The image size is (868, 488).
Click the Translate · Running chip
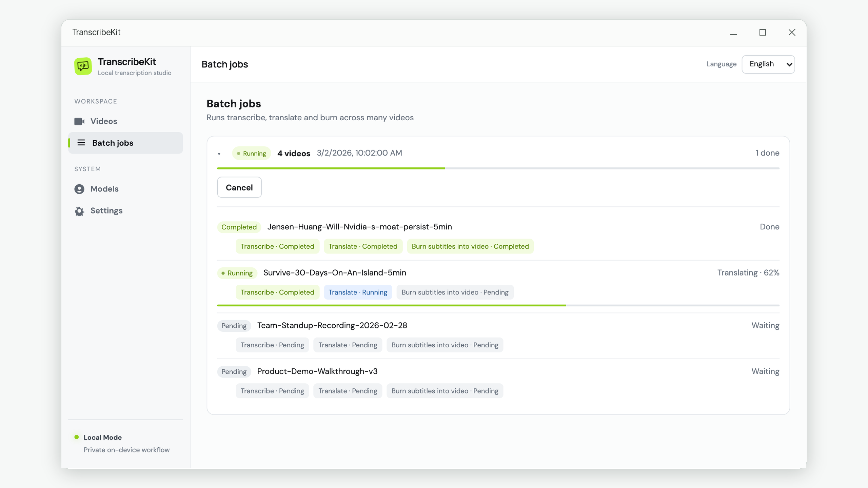pos(358,292)
